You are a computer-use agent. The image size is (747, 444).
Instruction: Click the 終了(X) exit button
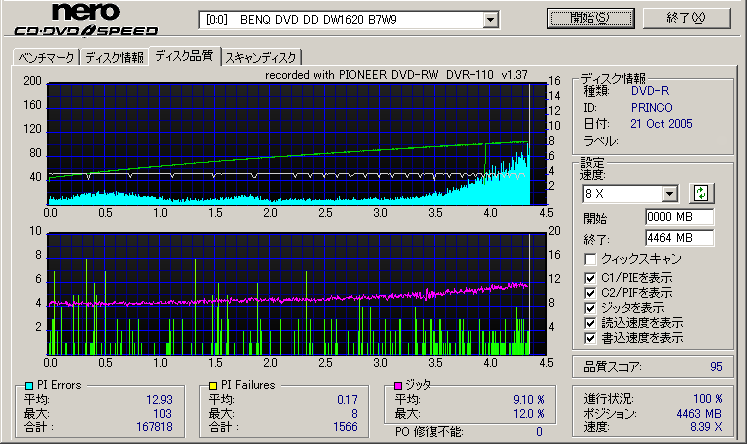pos(686,18)
